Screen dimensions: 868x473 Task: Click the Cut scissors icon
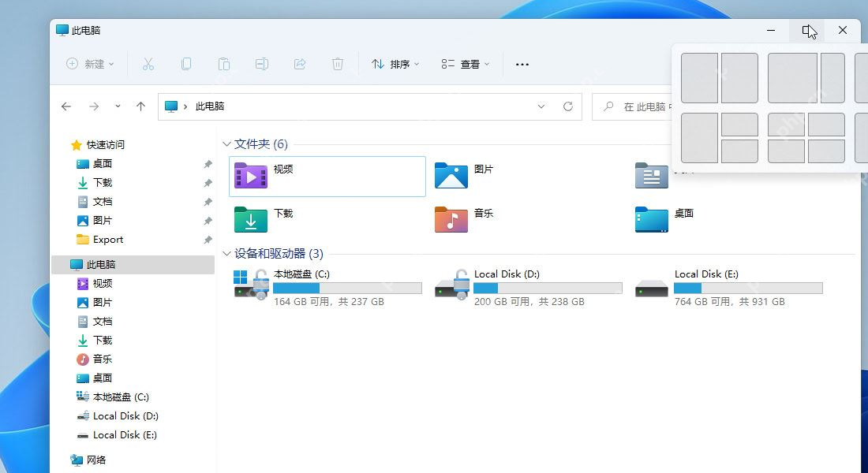(x=148, y=64)
